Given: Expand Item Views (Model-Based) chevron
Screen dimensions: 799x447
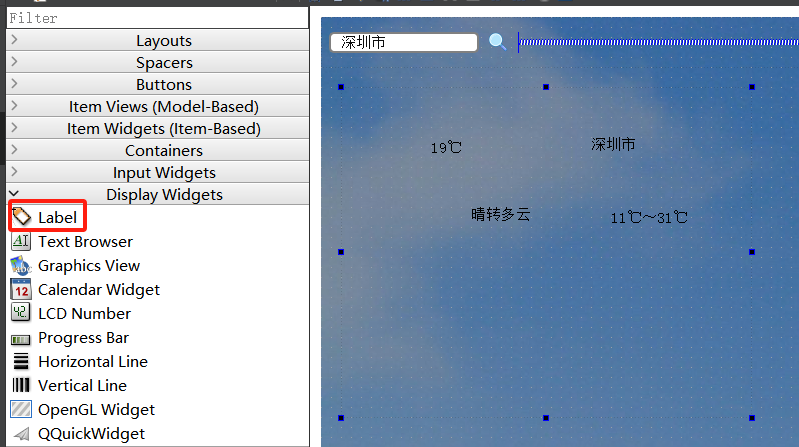Looking at the screenshot, I should [x=14, y=105].
